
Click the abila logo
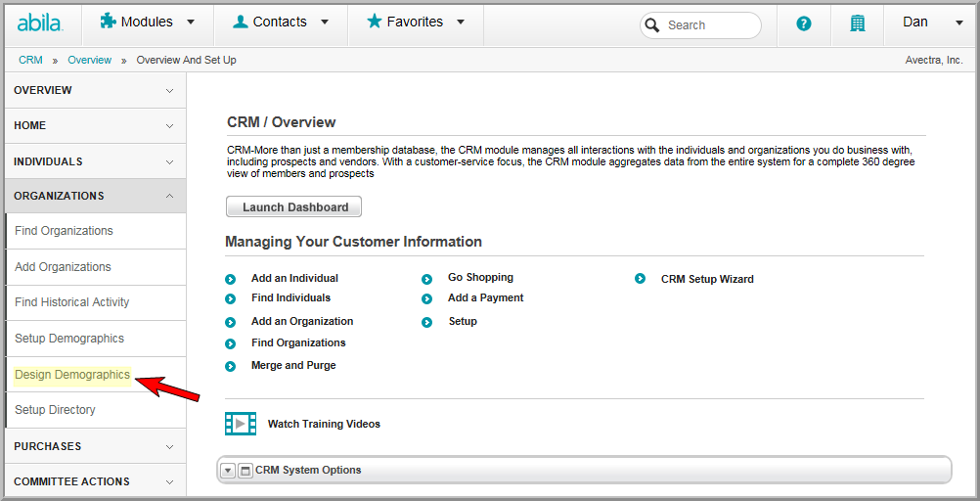[40, 23]
